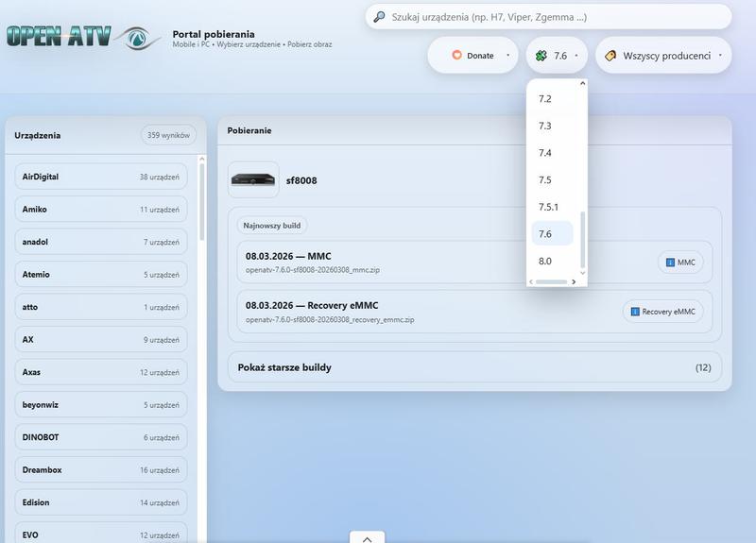The image size is (756, 543).
Task: Click openatv-7.6.0-sf8008-20260308_recovery_emmc.zip filename
Action: coord(330,319)
